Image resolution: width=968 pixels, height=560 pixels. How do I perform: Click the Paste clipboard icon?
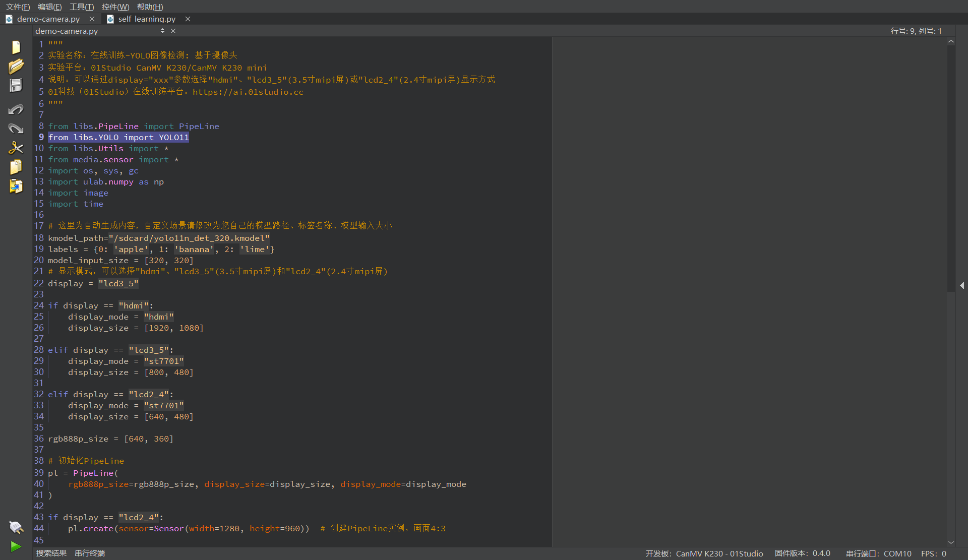click(16, 186)
